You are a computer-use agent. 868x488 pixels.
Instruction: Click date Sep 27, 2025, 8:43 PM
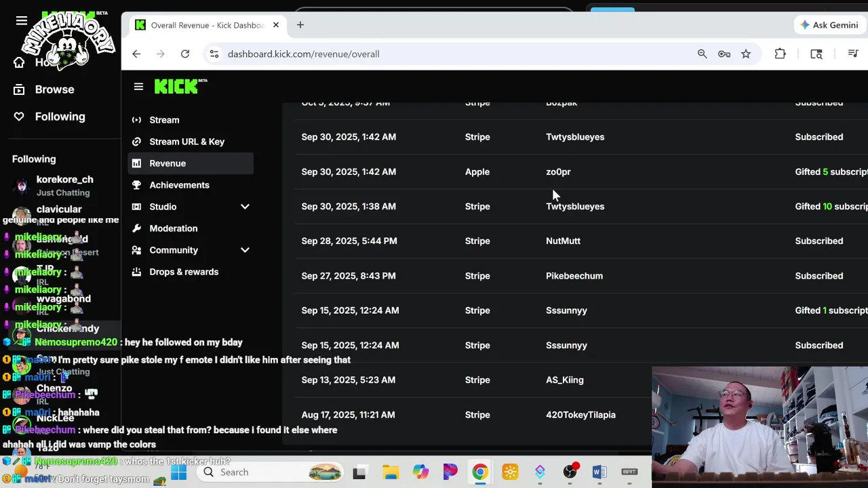pyautogui.click(x=349, y=276)
